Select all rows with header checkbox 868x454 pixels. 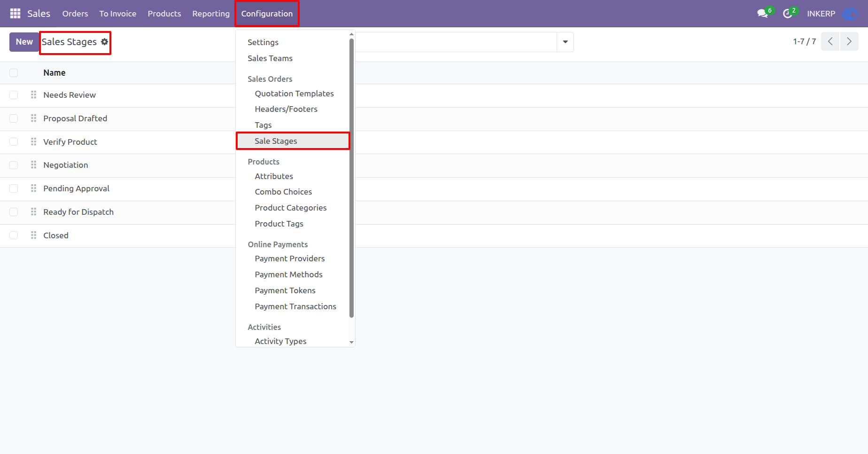coord(14,73)
